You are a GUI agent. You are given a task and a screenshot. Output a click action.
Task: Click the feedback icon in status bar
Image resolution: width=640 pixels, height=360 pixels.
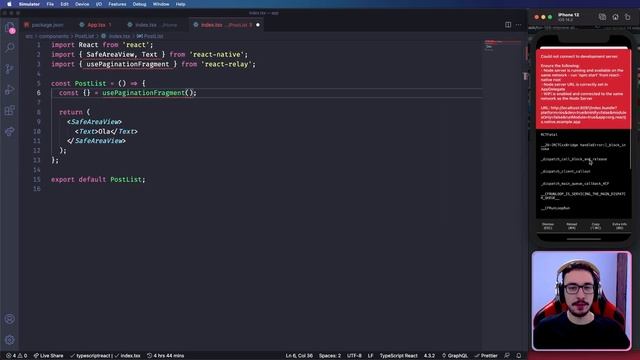click(507, 356)
